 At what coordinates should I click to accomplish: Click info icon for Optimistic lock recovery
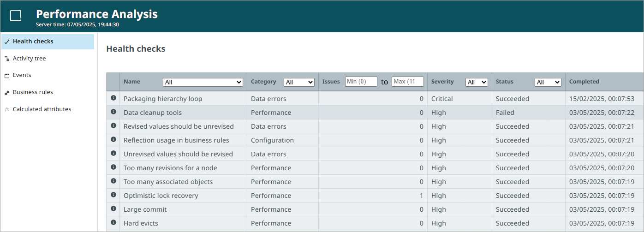tap(113, 195)
